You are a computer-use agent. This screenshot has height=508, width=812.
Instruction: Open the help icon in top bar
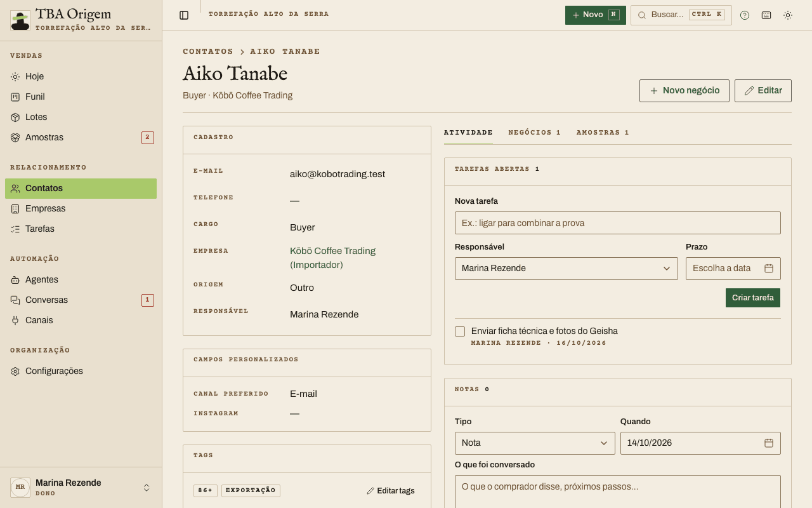point(745,15)
